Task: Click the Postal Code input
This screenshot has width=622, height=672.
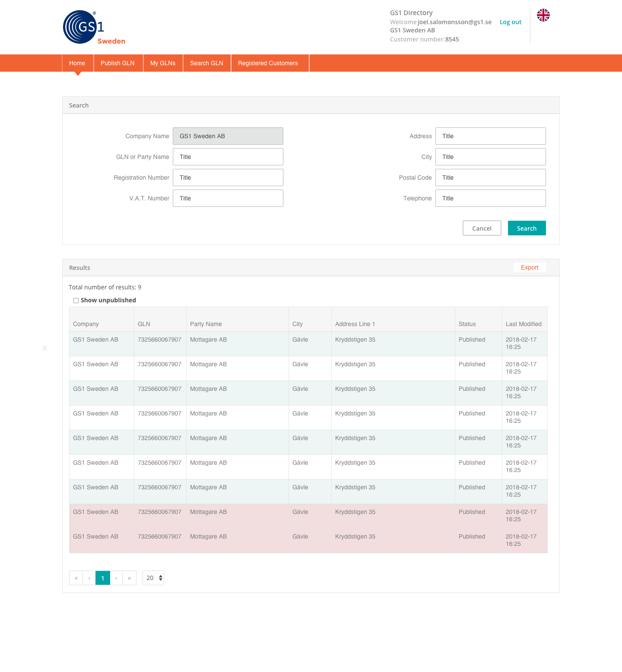Action: pyautogui.click(x=491, y=178)
